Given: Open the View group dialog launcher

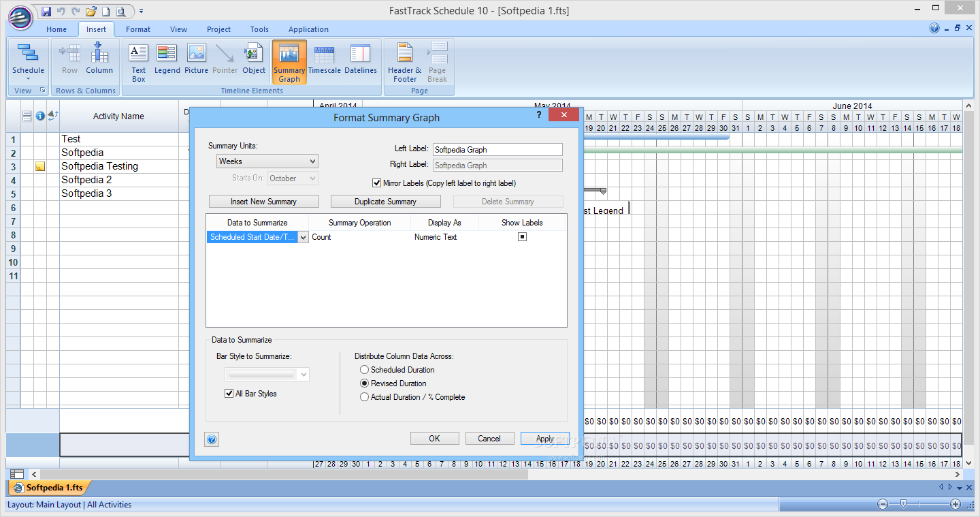Looking at the screenshot, I should click(x=42, y=90).
